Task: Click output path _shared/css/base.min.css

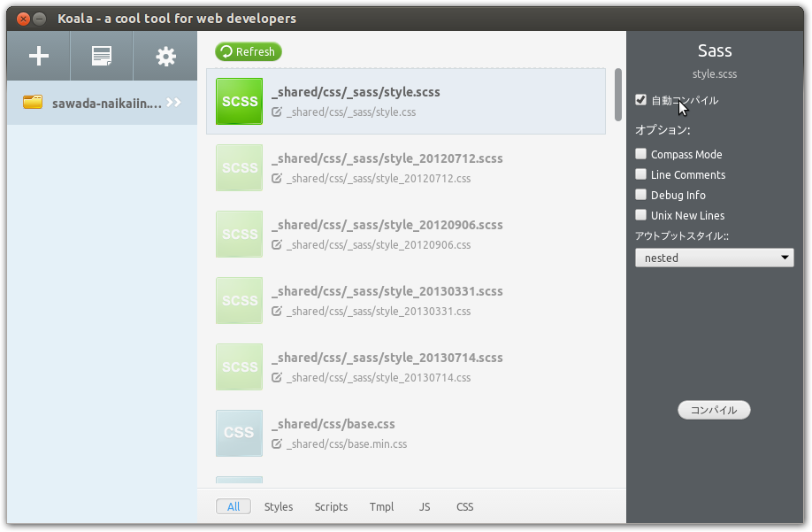Action: point(347,444)
